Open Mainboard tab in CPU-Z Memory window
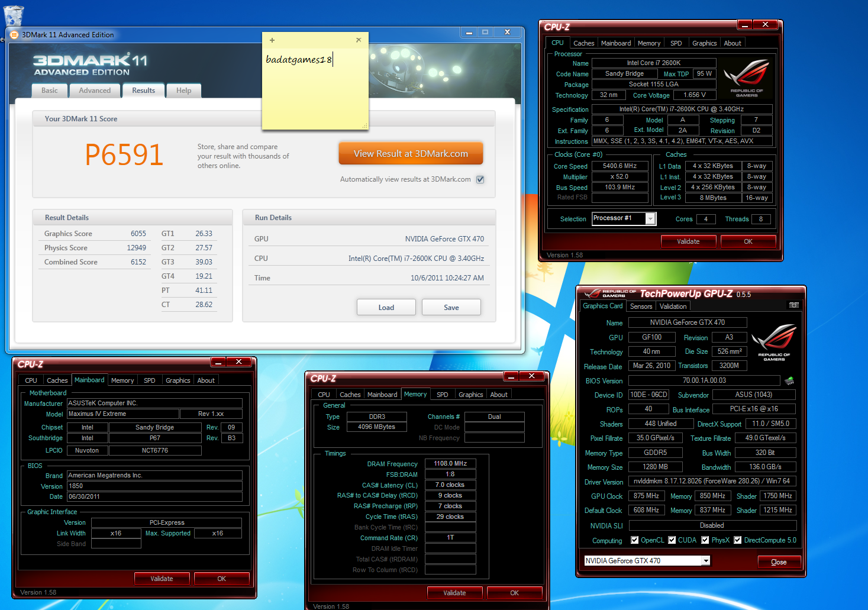Image resolution: width=868 pixels, height=610 pixels. [x=382, y=395]
